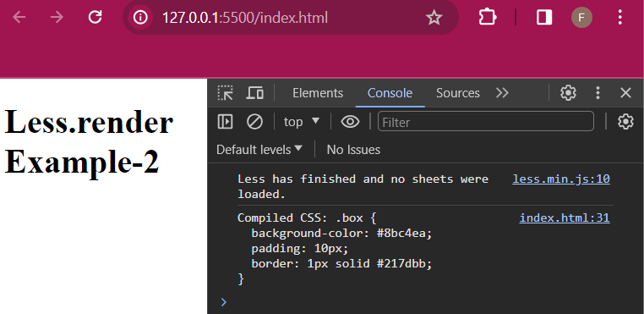Open the index.html:31 source link
Screen dimensions: 644x314
(565, 218)
